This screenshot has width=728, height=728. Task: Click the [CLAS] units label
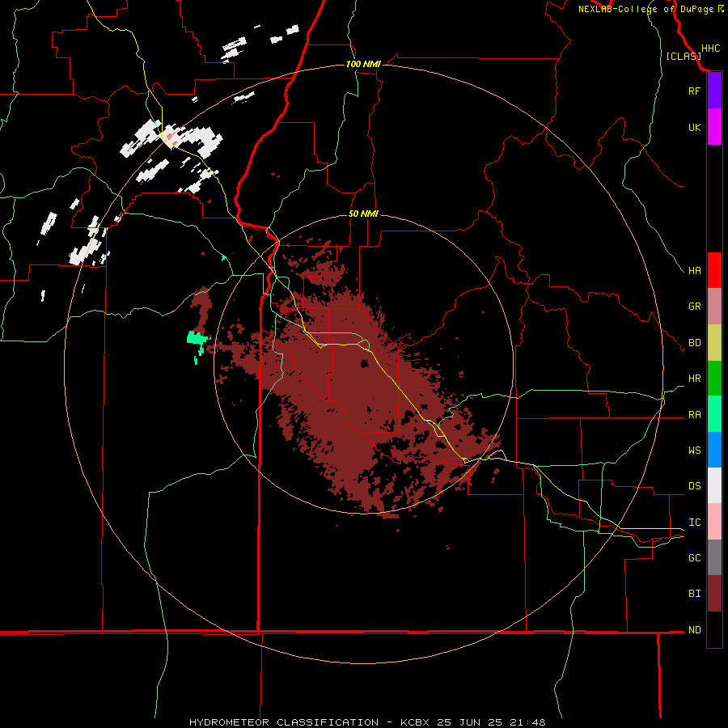pyautogui.click(x=684, y=56)
